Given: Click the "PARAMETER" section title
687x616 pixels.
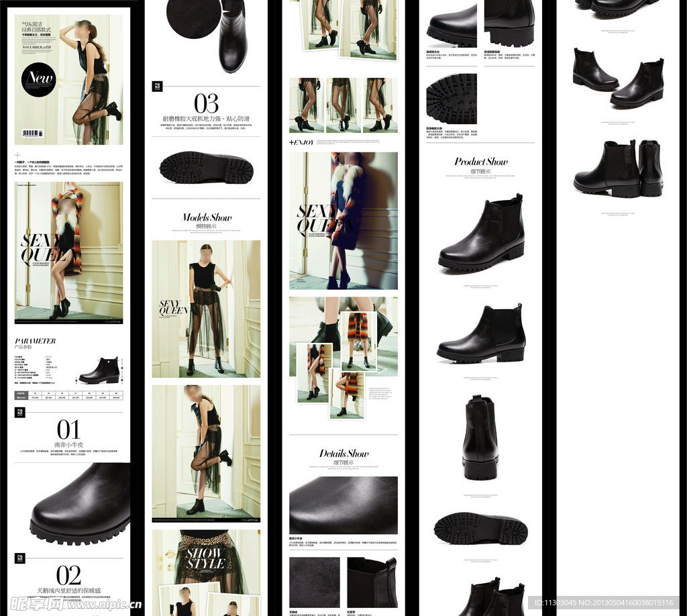Looking at the screenshot, I should click(36, 341).
